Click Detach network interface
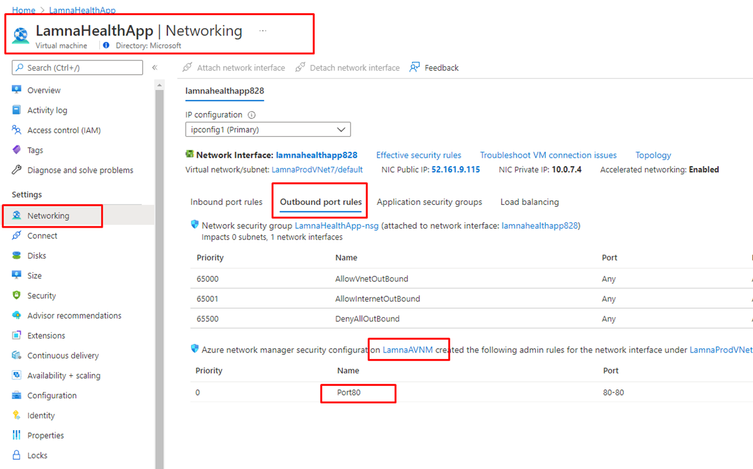The height and width of the screenshot is (469, 753). (348, 68)
